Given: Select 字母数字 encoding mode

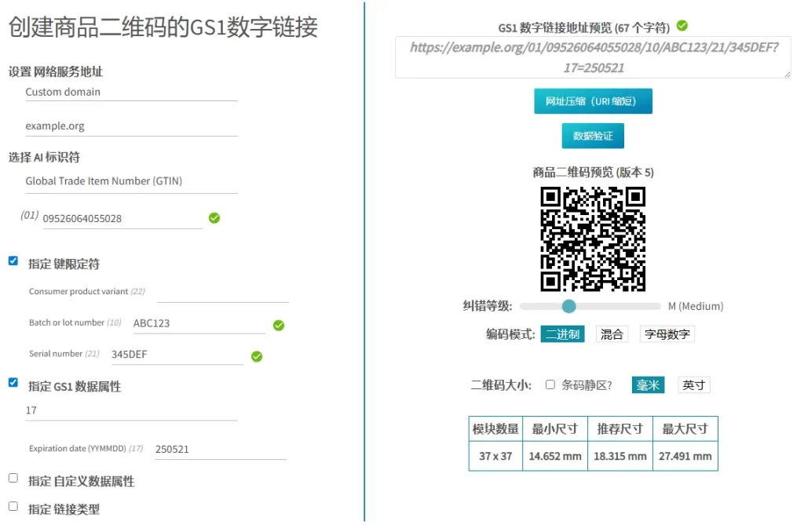Looking at the screenshot, I should point(667,334).
